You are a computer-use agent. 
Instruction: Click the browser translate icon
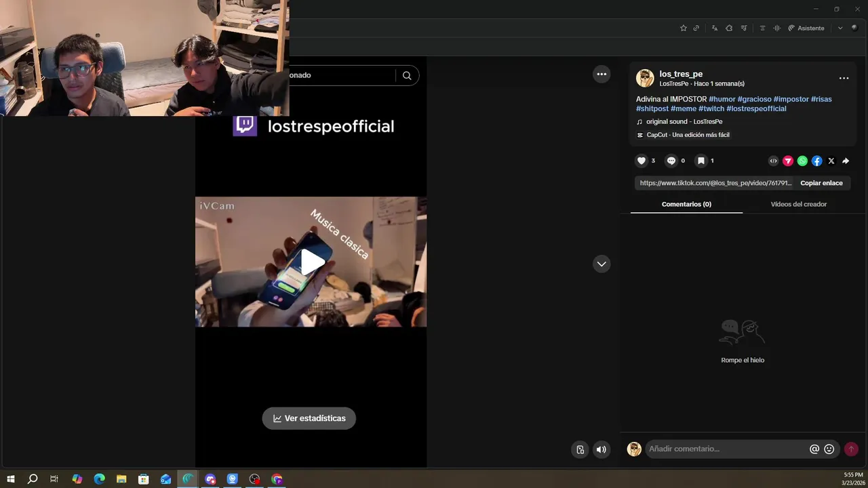tap(715, 28)
